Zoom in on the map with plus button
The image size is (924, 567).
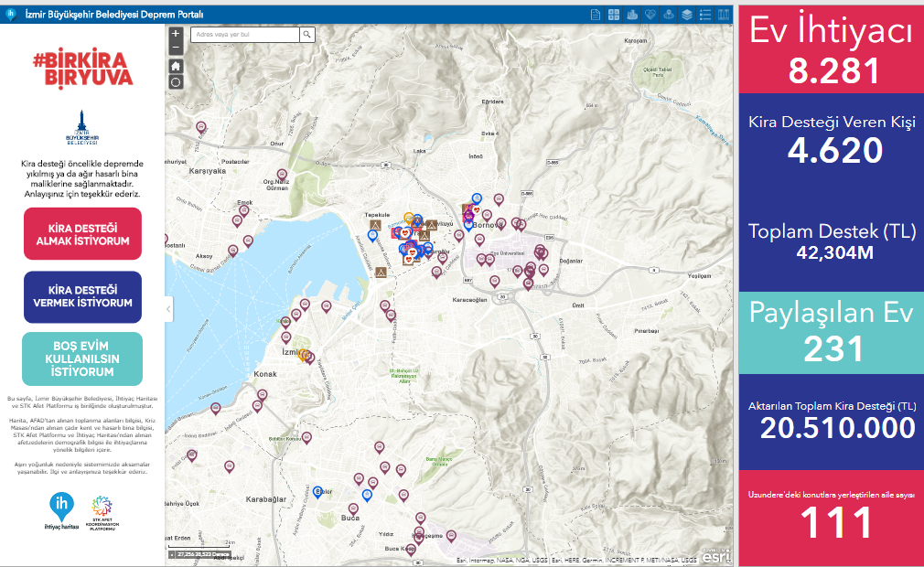coord(176,34)
